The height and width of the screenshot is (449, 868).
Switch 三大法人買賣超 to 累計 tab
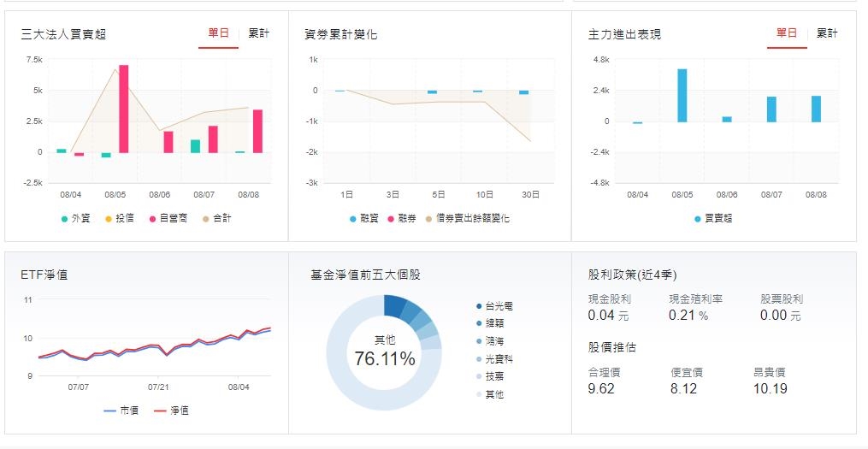pyautogui.click(x=258, y=33)
